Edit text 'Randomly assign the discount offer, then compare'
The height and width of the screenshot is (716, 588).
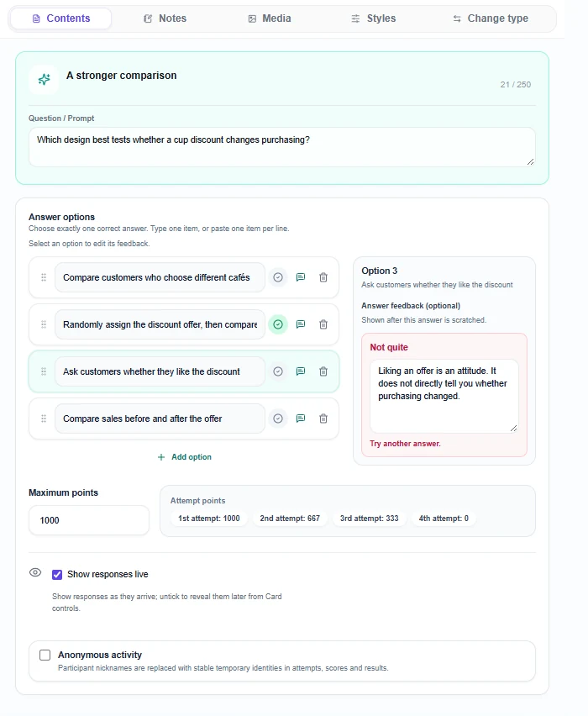click(160, 324)
